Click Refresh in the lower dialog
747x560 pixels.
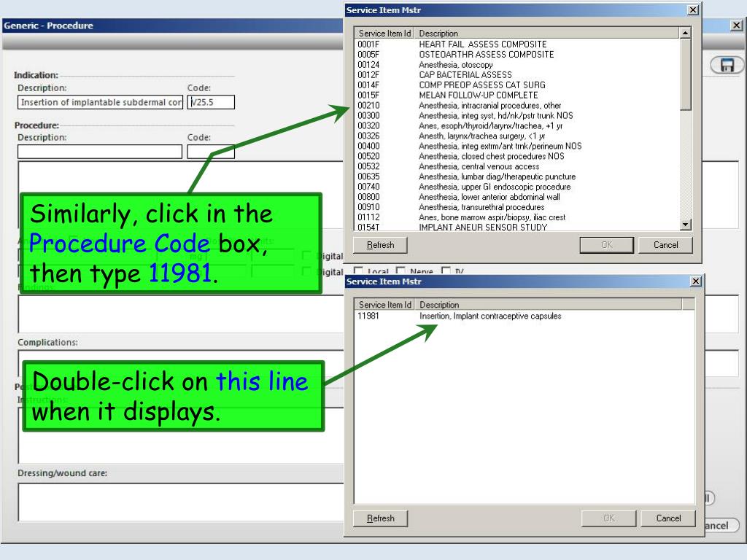tap(380, 518)
